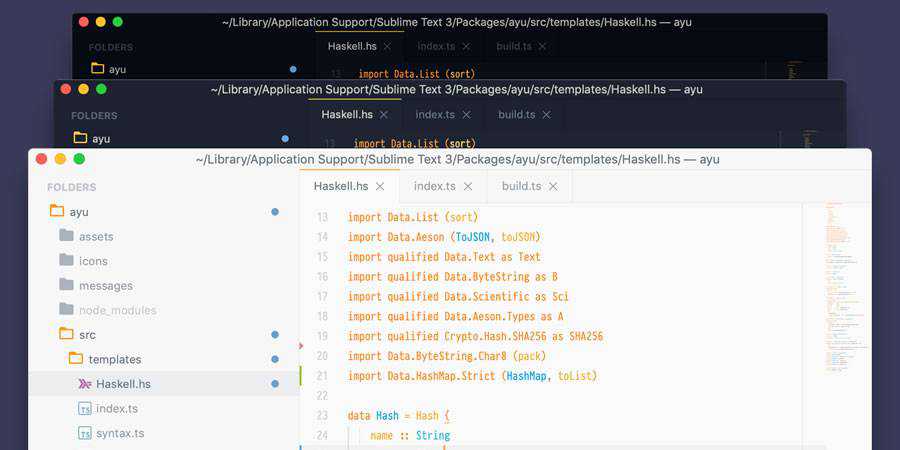Click the open templates folder icon
Screen dimensions: 900x450
pyautogui.click(x=76, y=359)
